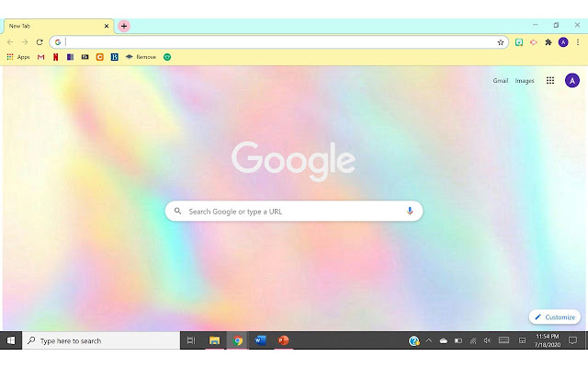Open the Gmail bookmark in bookmarks bar
Image resolution: width=588 pixels, height=368 pixels.
tap(40, 57)
